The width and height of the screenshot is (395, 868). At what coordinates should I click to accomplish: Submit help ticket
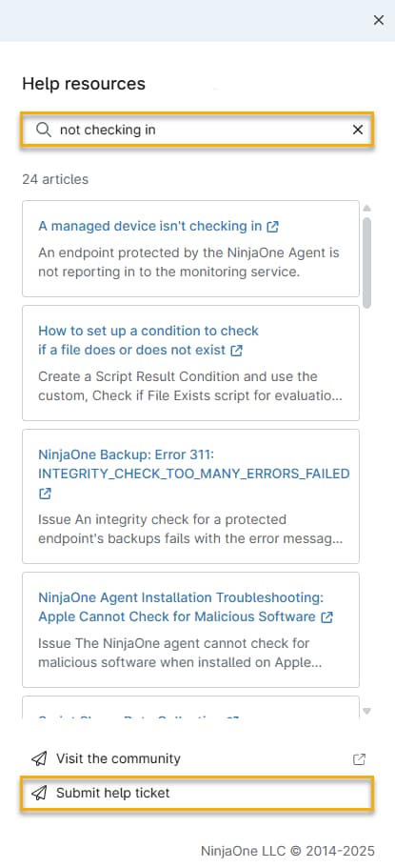[x=198, y=794]
